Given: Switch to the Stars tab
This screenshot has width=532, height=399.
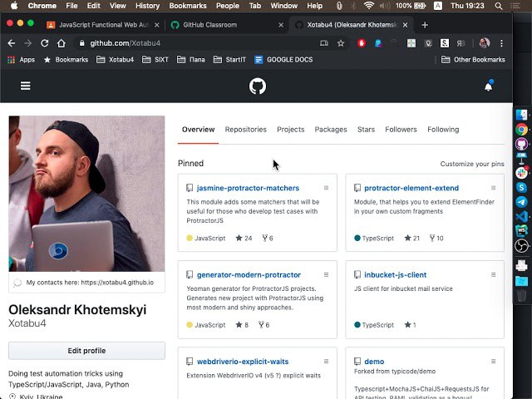Looking at the screenshot, I should 366,130.
